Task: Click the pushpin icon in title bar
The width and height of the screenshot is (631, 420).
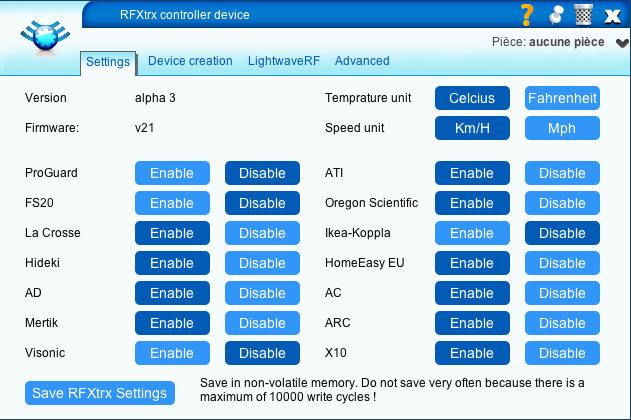Action: pos(556,15)
